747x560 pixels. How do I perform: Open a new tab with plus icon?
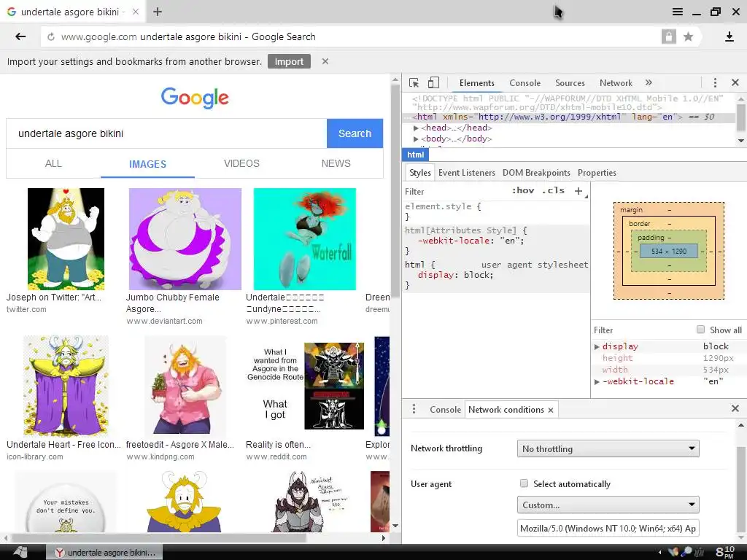158,12
